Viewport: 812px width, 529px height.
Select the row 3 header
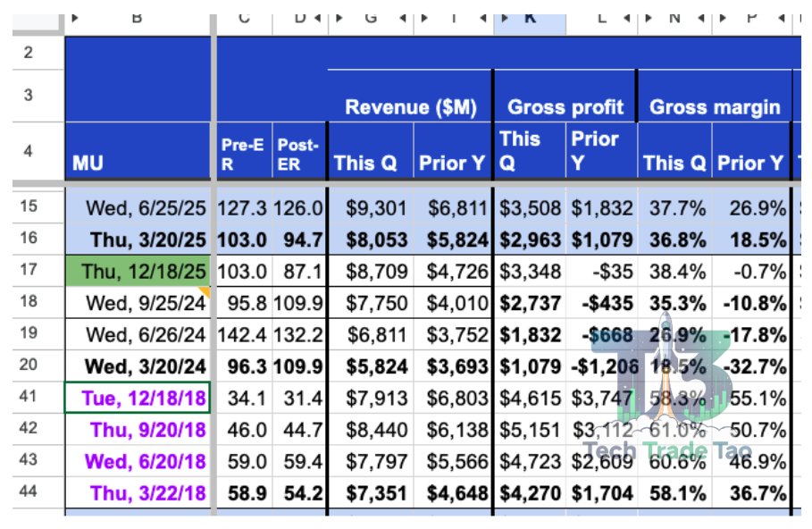[38, 96]
